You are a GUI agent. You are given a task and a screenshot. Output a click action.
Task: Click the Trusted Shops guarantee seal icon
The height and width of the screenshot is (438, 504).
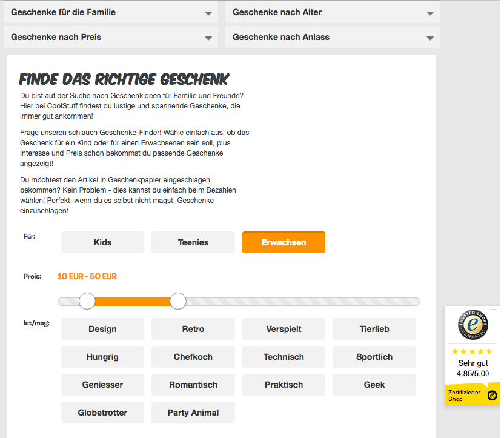pyautogui.click(x=472, y=326)
